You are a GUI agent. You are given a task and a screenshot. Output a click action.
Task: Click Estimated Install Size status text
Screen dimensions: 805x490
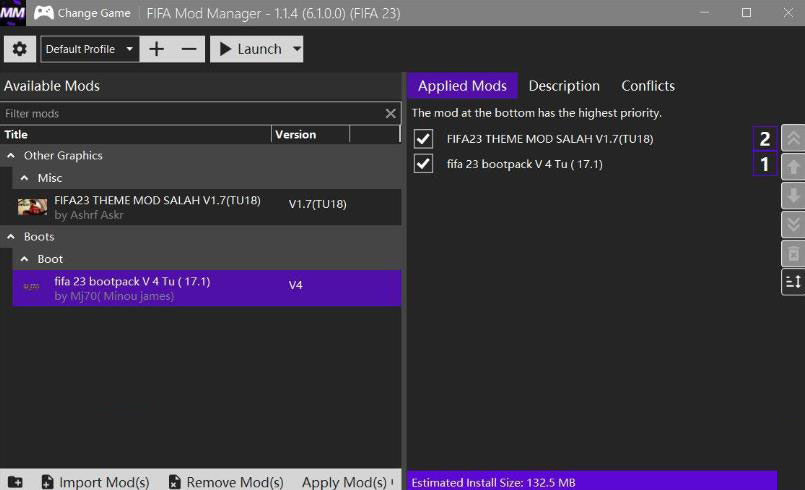click(493, 483)
